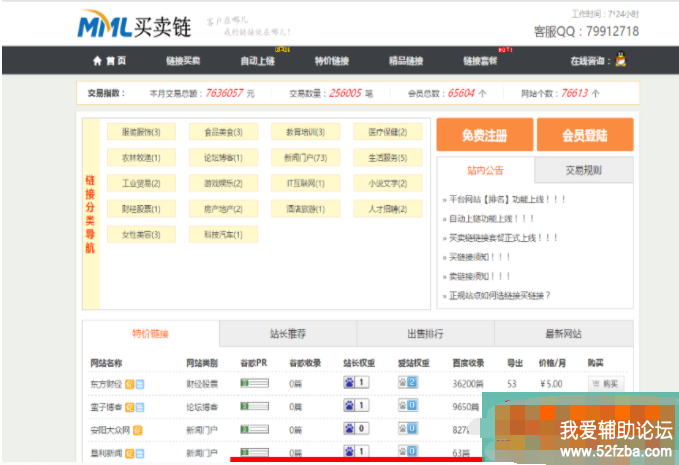Switch to the 站长推荐 tab

(x=287, y=334)
